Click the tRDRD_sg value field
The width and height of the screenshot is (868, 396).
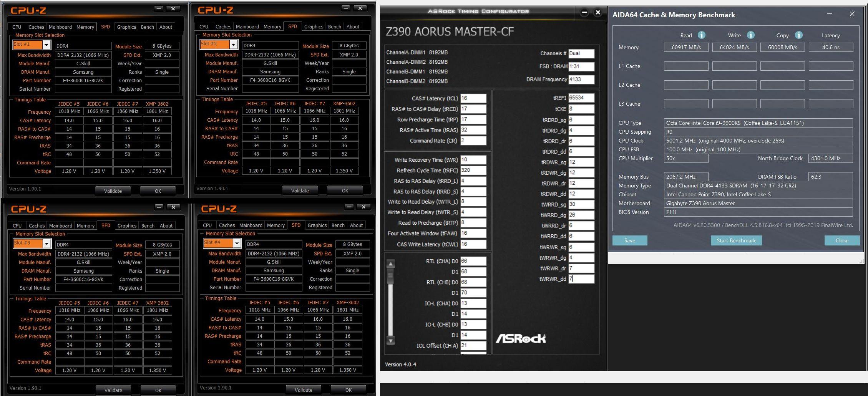pos(581,120)
